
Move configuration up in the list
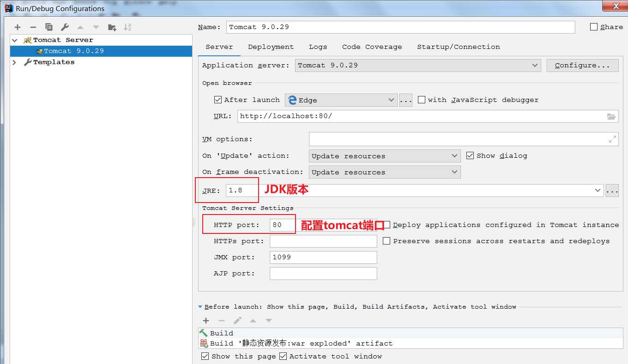click(80, 27)
